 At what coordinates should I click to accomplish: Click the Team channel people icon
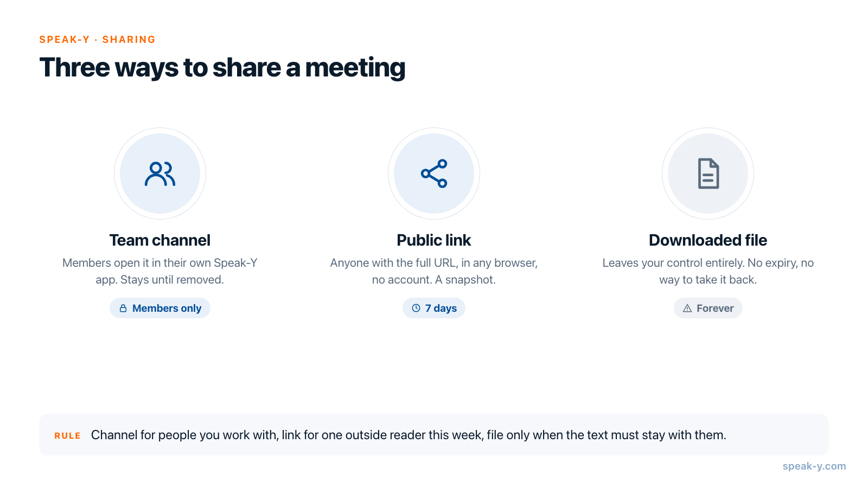160,174
